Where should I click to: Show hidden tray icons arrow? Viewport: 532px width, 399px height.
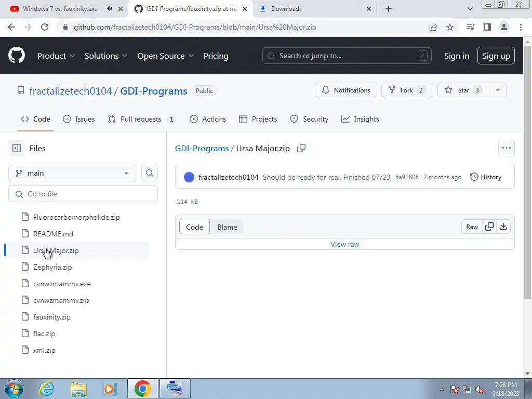click(x=442, y=389)
